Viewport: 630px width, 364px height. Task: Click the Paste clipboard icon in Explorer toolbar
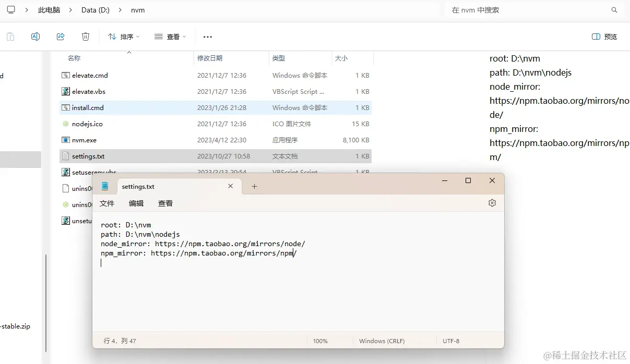(x=10, y=37)
